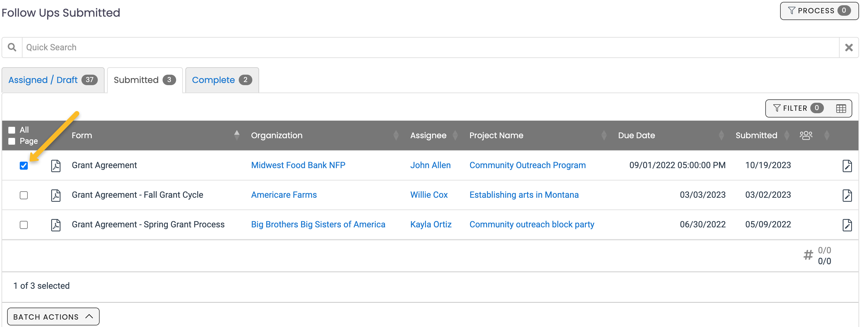Click the magnifying glass search icon
This screenshot has width=868, height=327.
[x=12, y=47]
